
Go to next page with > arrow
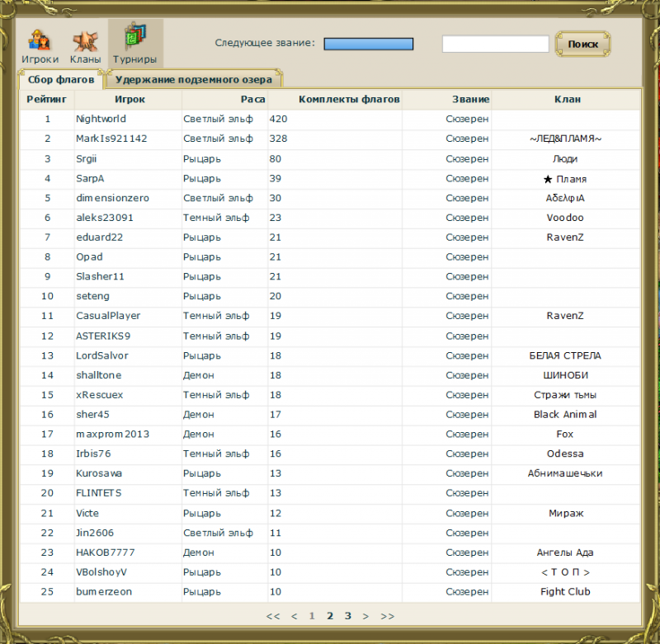point(366,615)
